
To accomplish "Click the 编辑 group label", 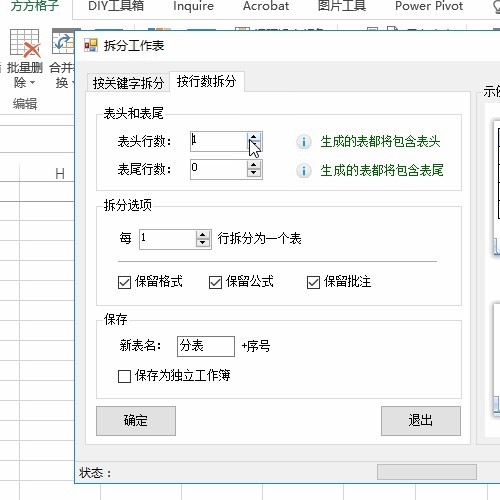I will click(x=25, y=104).
